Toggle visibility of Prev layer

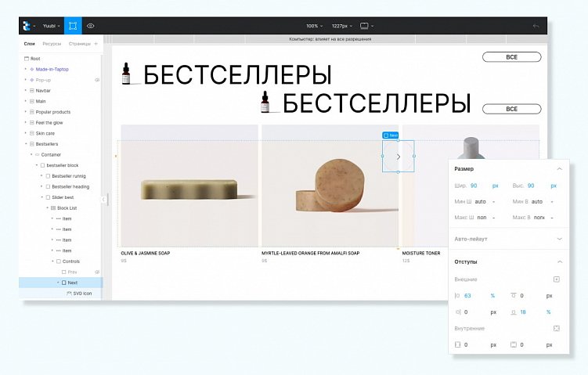click(97, 272)
